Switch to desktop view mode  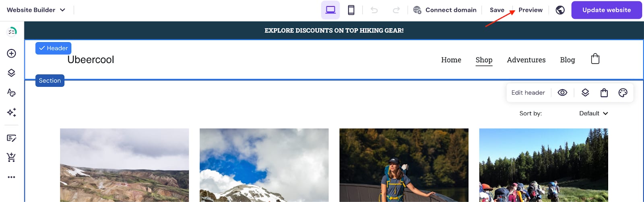click(x=330, y=10)
